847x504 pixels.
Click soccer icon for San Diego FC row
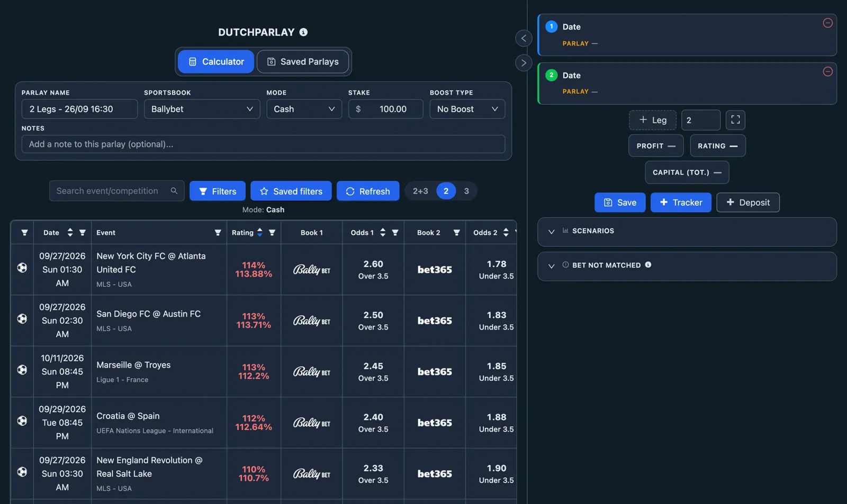pyautogui.click(x=22, y=319)
